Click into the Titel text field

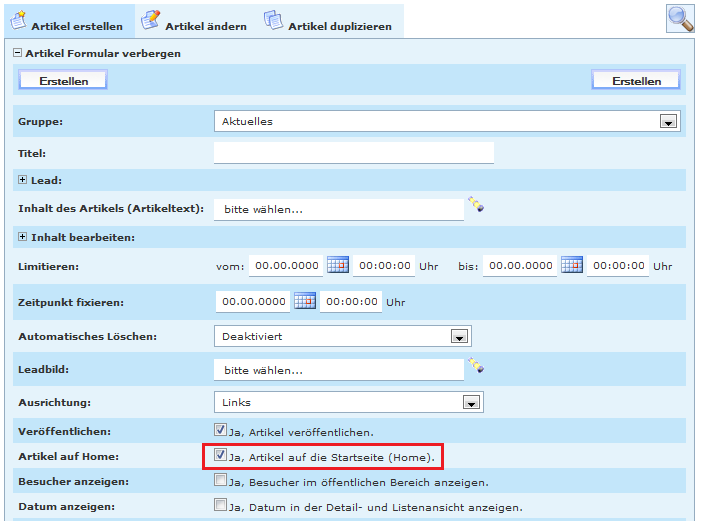[354, 153]
